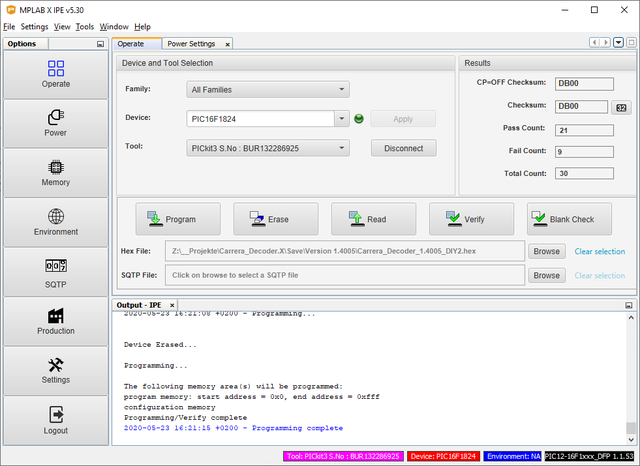640x466 pixels.
Task: Open the Memory options panel
Action: (x=56, y=173)
